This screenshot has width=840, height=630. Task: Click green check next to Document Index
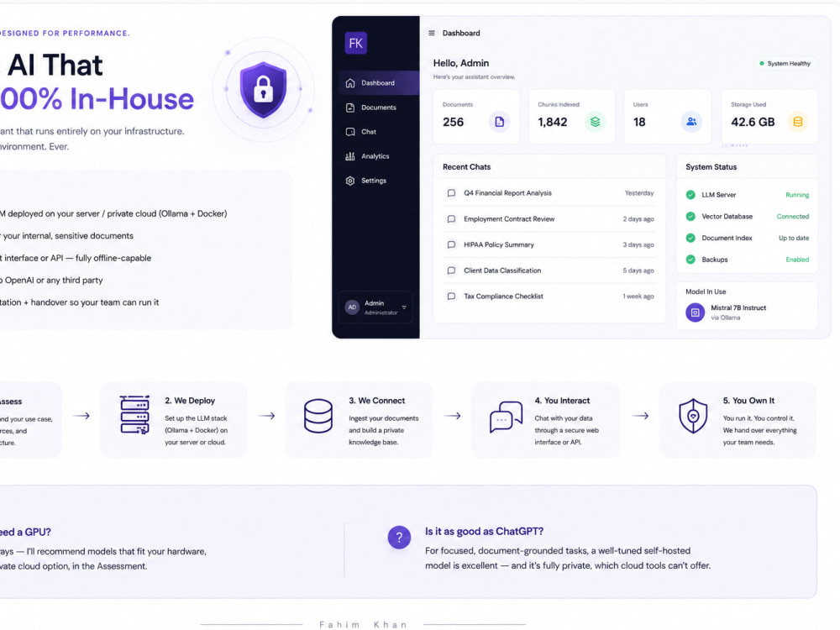[x=690, y=238]
